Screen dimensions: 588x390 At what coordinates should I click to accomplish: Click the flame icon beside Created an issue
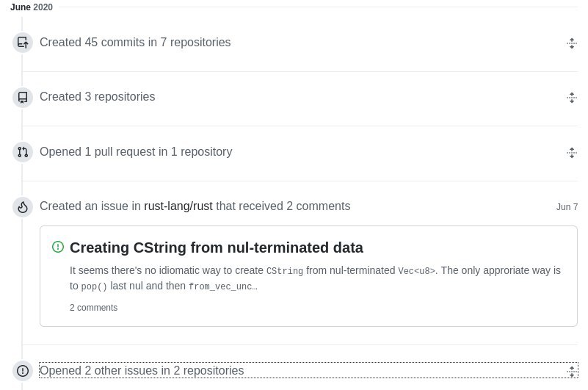(23, 207)
